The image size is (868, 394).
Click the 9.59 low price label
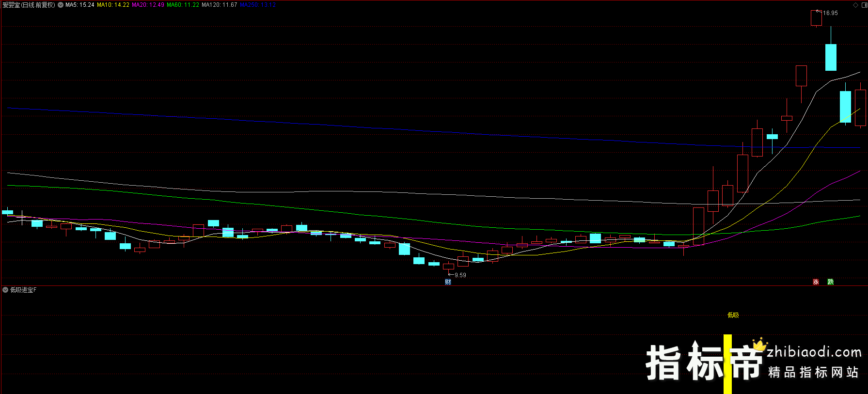click(x=460, y=275)
